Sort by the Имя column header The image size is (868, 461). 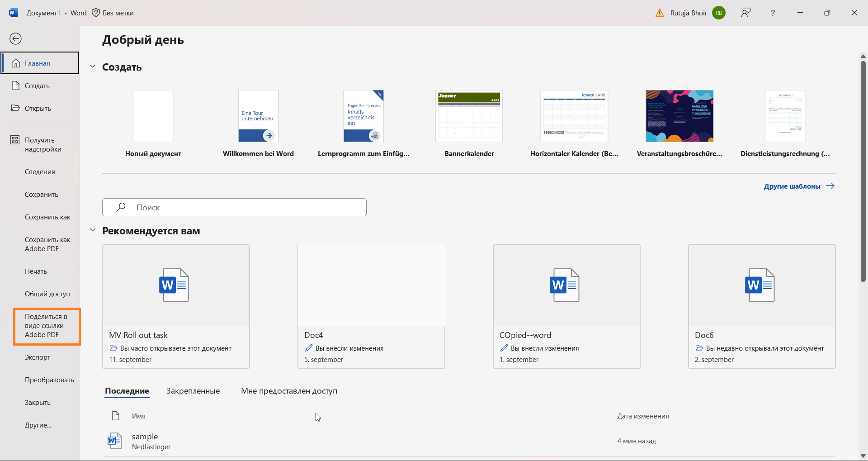click(139, 416)
